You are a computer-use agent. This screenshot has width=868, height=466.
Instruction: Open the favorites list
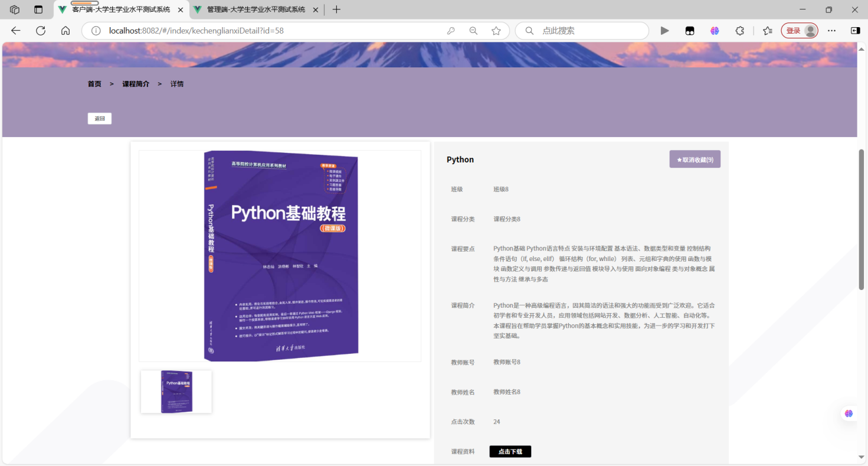(768, 31)
